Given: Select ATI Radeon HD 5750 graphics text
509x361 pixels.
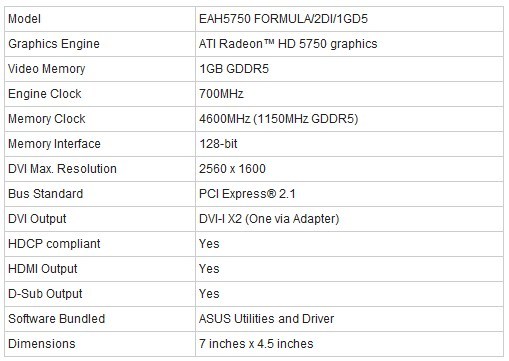Looking at the screenshot, I should point(288,44).
